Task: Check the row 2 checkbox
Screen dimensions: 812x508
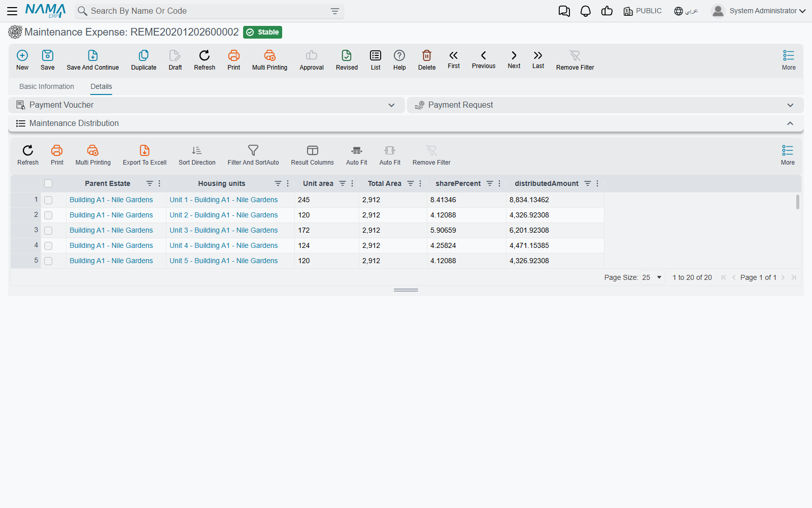Action: point(48,215)
